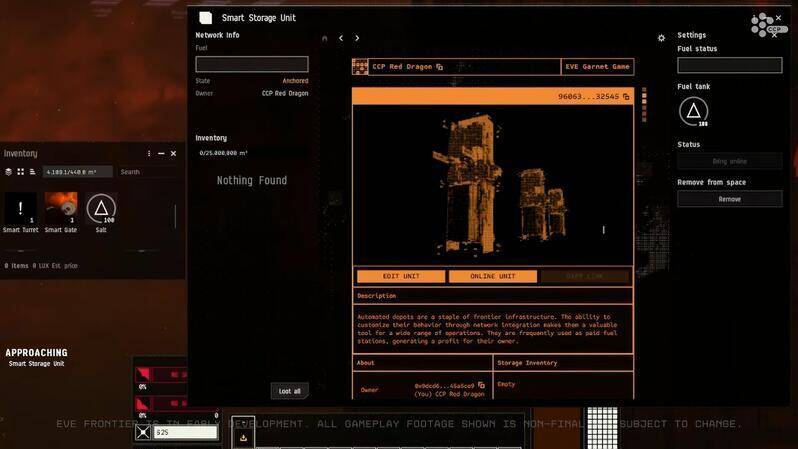The image size is (798, 449).
Task: Click the Nothing Found message
Action: (252, 180)
